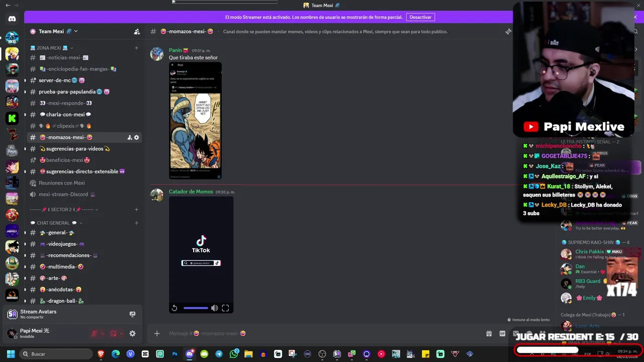Click the Windows taskbar Buscar search
This screenshot has width=644, height=362.
pos(56,354)
